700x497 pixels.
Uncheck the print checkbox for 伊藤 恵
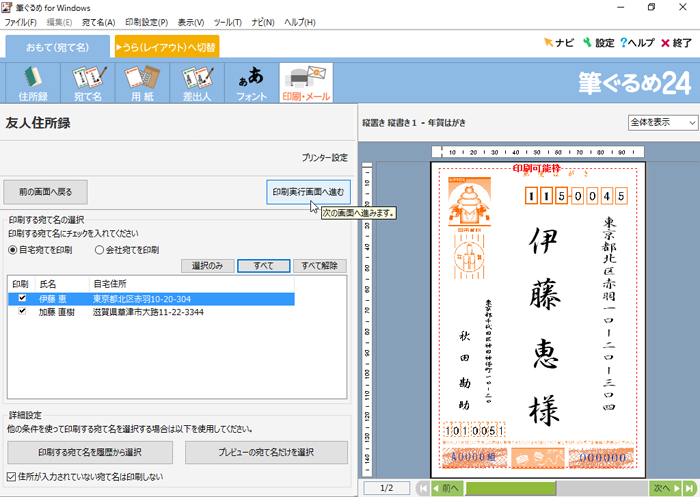coord(22,298)
